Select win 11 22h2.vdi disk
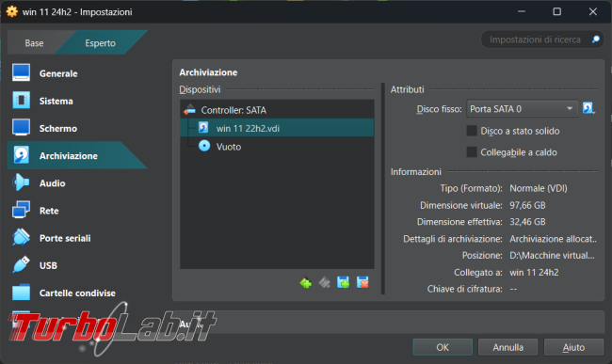 coord(277,128)
